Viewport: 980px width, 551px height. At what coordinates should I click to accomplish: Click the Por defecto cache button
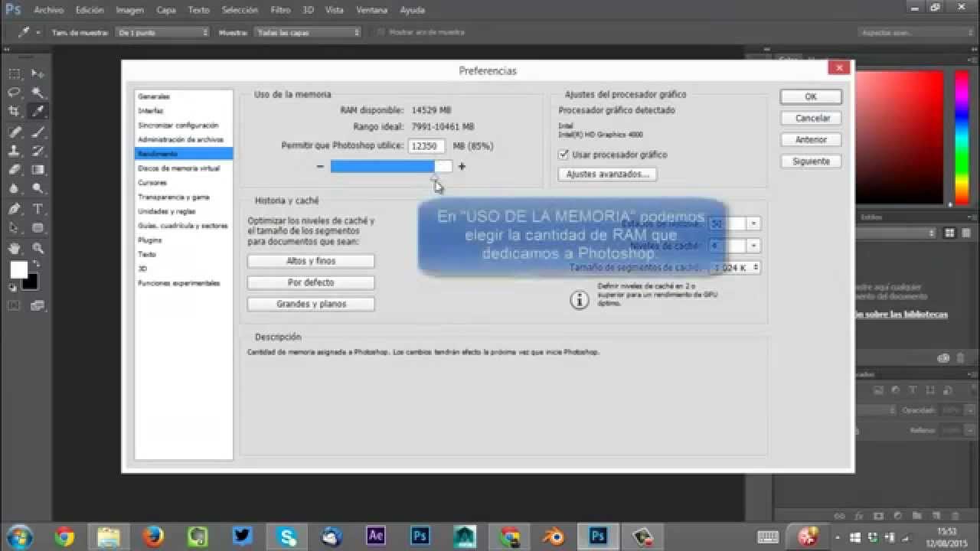pyautogui.click(x=311, y=282)
